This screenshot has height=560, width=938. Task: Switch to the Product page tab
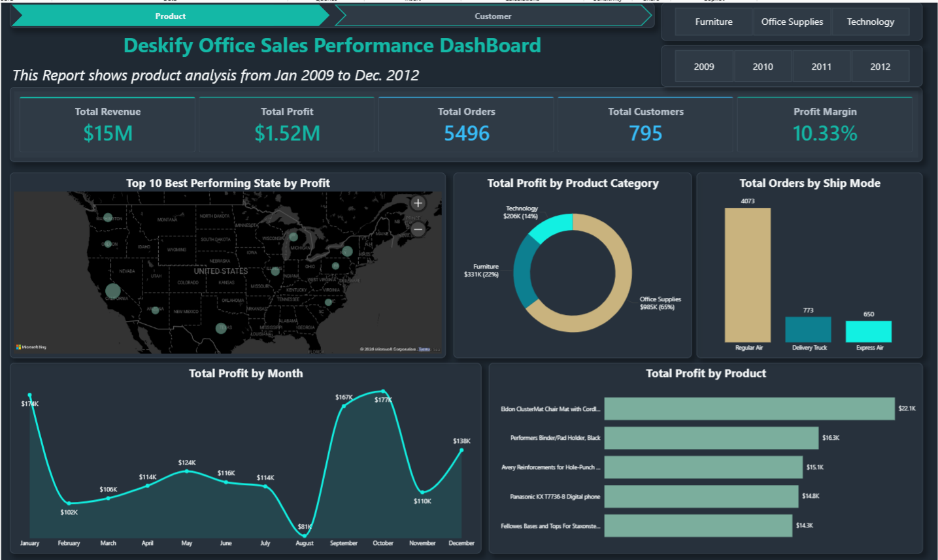pyautogui.click(x=170, y=16)
